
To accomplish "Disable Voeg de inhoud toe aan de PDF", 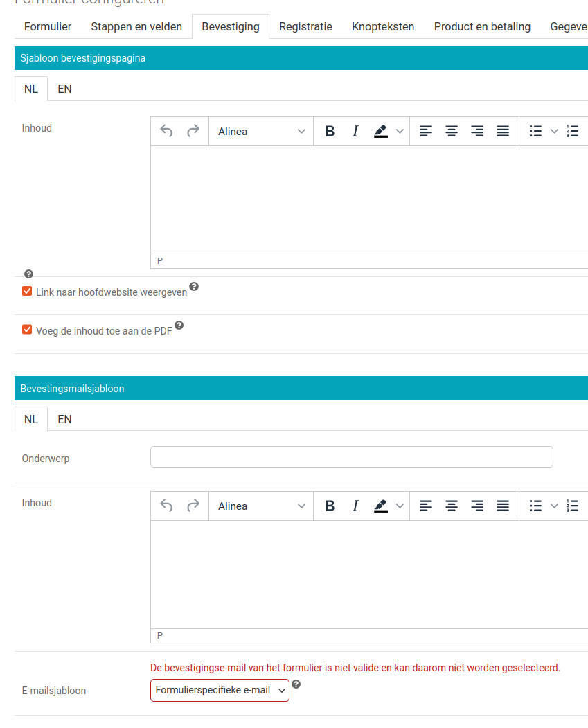I will click(26, 330).
